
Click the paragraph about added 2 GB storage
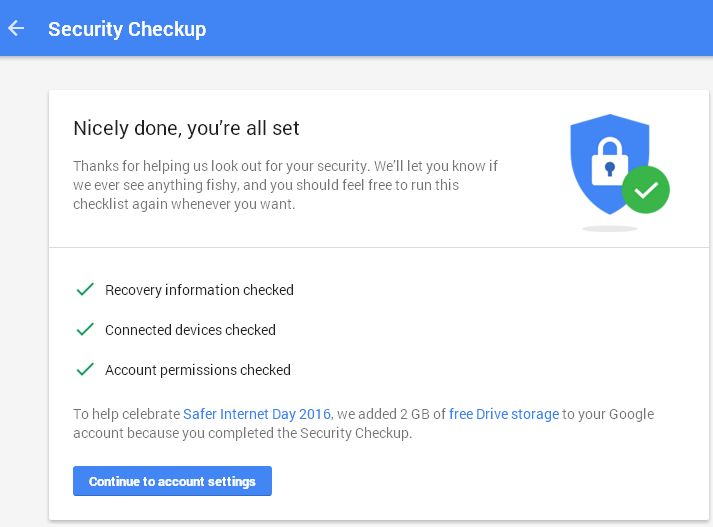pos(364,423)
